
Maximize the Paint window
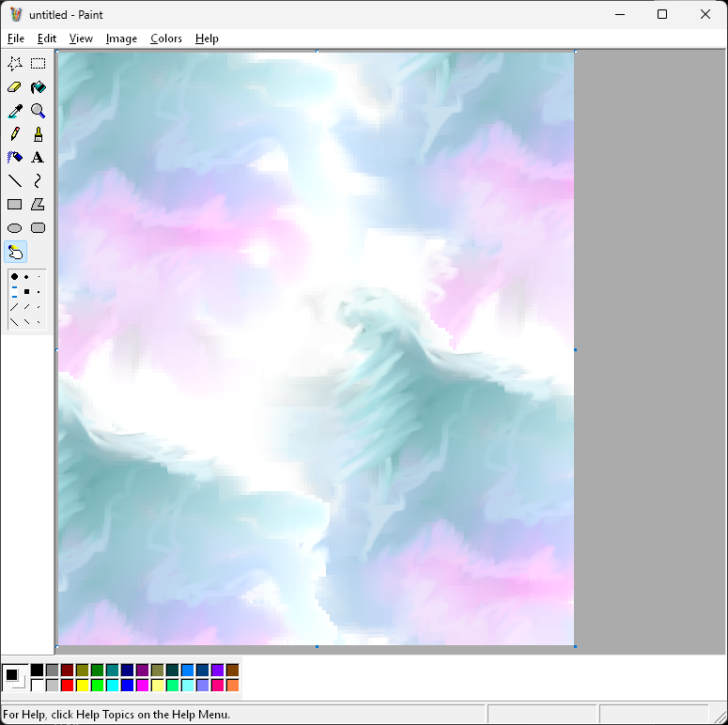pyautogui.click(x=662, y=14)
